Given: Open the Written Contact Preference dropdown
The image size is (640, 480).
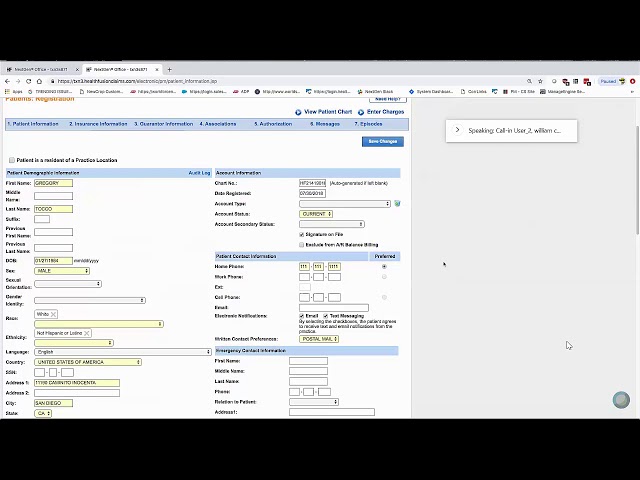Looking at the screenshot, I should coord(319,339).
